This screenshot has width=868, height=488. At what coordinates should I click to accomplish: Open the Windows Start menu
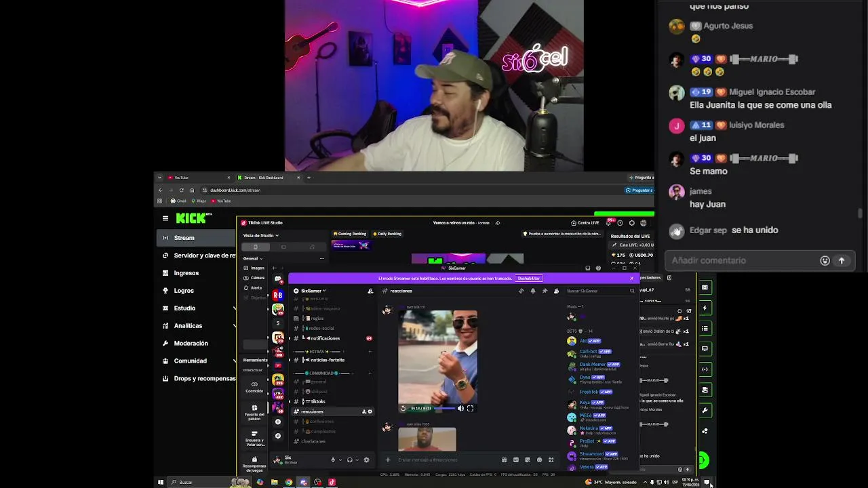coord(161,483)
